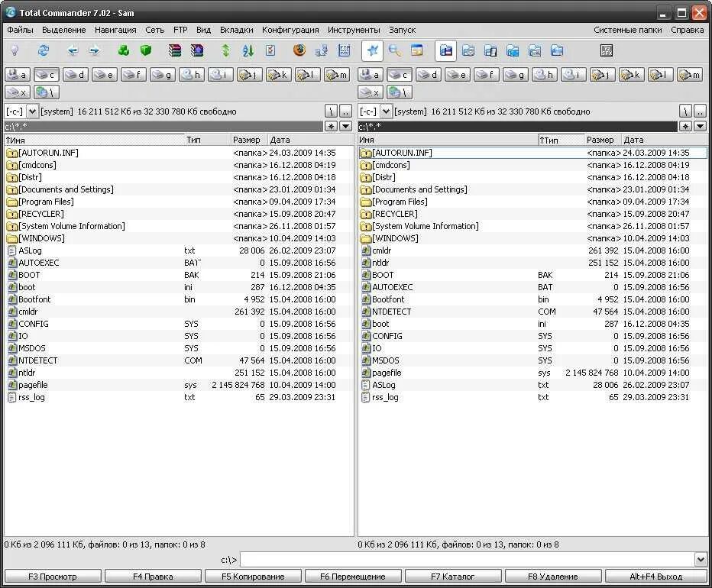This screenshot has height=588, width=712.
Task: Open network neighborhood button in left panel
Action: click(x=47, y=92)
